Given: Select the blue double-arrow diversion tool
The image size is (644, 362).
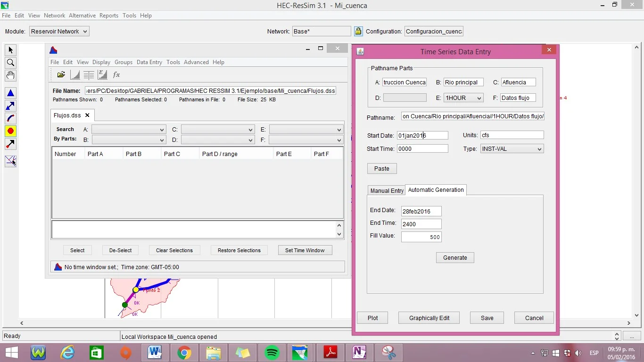Looking at the screenshot, I should click(10, 106).
